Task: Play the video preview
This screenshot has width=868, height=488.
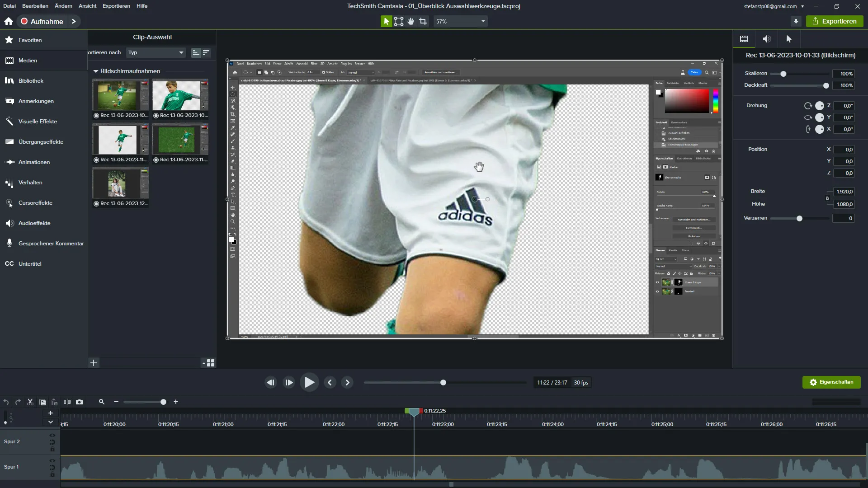Action: pos(309,382)
